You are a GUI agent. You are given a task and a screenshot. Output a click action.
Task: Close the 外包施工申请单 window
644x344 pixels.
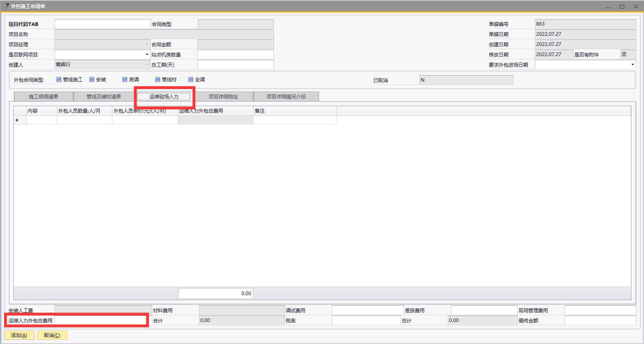(635, 7)
